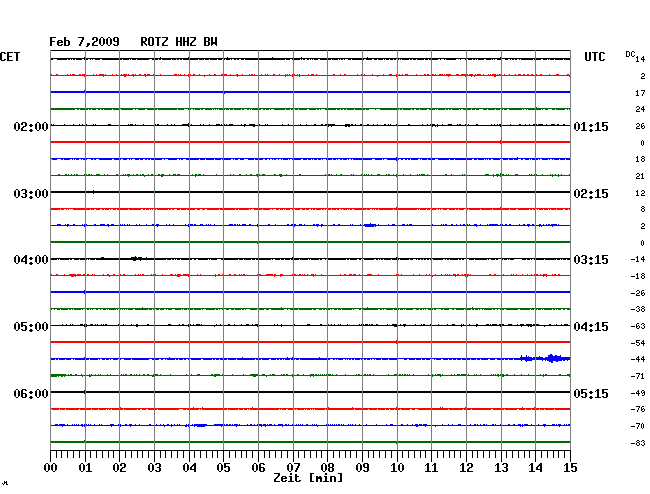Select minute tick label 15
650x494 pixels.
[x=570, y=468]
